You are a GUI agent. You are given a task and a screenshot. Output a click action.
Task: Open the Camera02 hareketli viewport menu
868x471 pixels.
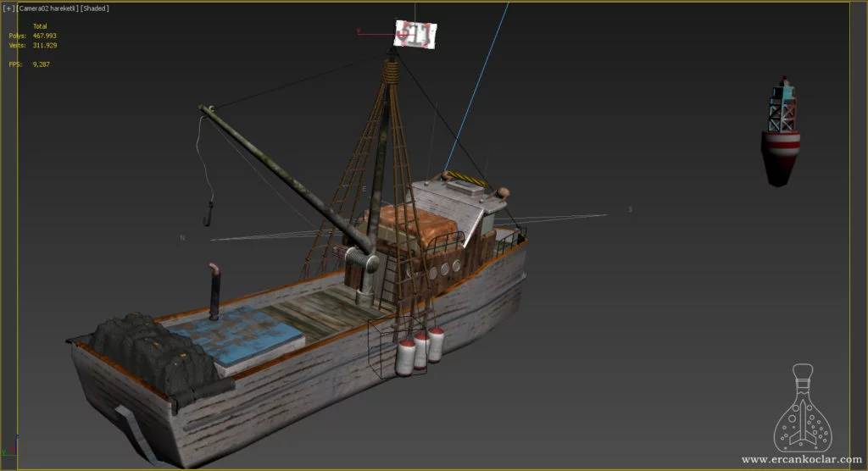click(48, 8)
